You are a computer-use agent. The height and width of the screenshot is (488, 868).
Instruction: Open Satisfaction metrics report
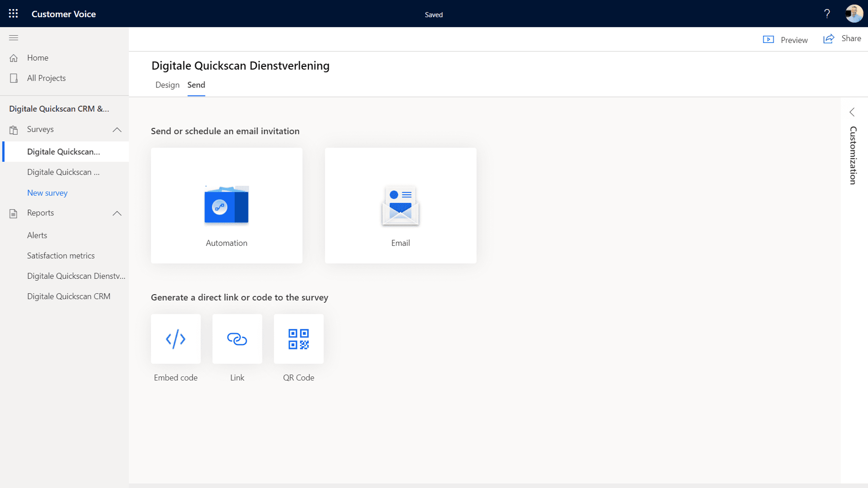[61, 256]
